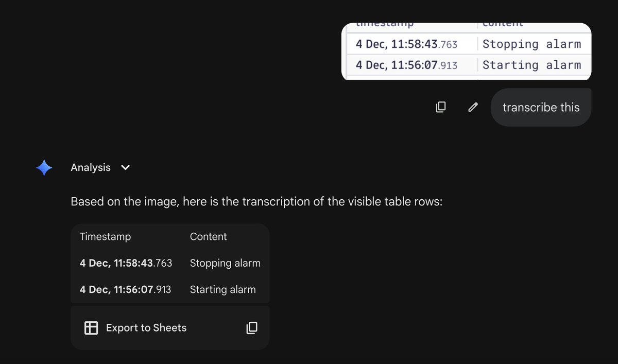Click the Content column header
Viewport: 618px width, 364px height.
(208, 237)
